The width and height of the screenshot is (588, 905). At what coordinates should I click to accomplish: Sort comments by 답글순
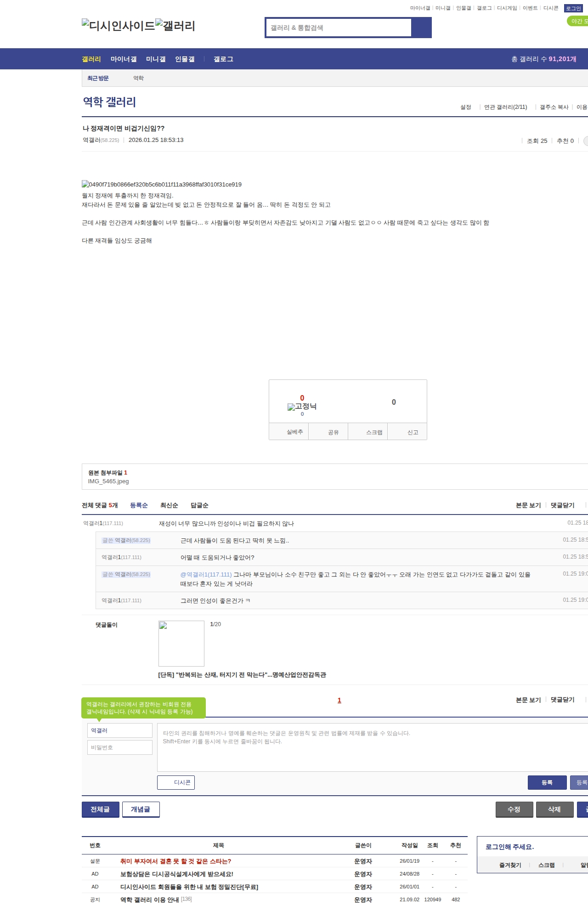coord(199,505)
